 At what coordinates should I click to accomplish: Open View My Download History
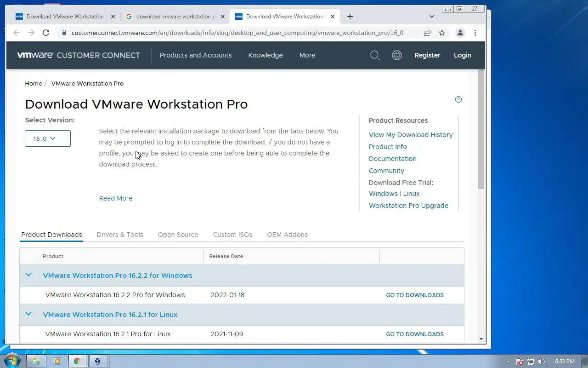click(411, 135)
